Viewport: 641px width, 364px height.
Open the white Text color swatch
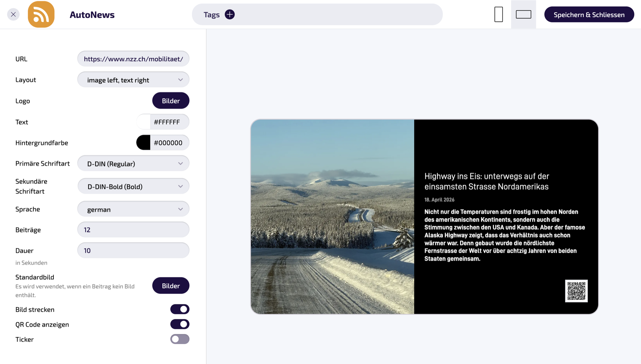pyautogui.click(x=144, y=122)
